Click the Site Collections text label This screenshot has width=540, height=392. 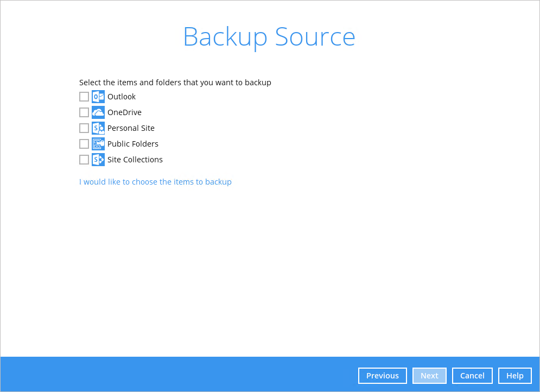pyautogui.click(x=135, y=160)
